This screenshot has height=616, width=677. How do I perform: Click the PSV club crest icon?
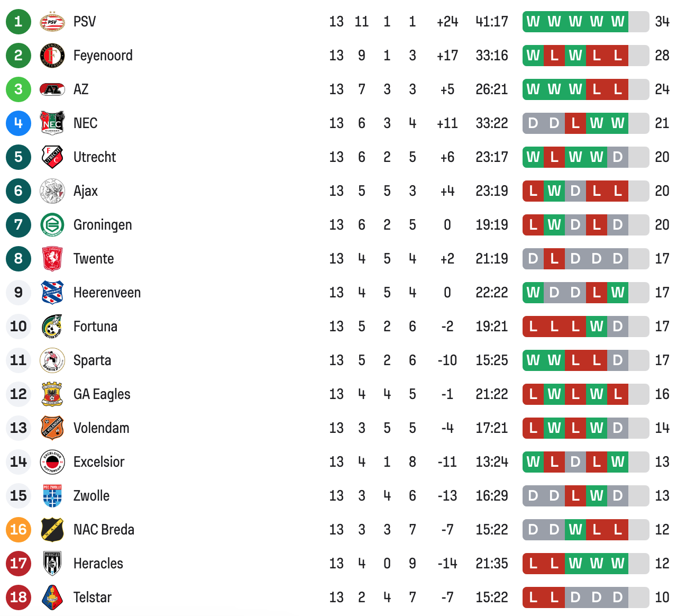[x=52, y=22]
